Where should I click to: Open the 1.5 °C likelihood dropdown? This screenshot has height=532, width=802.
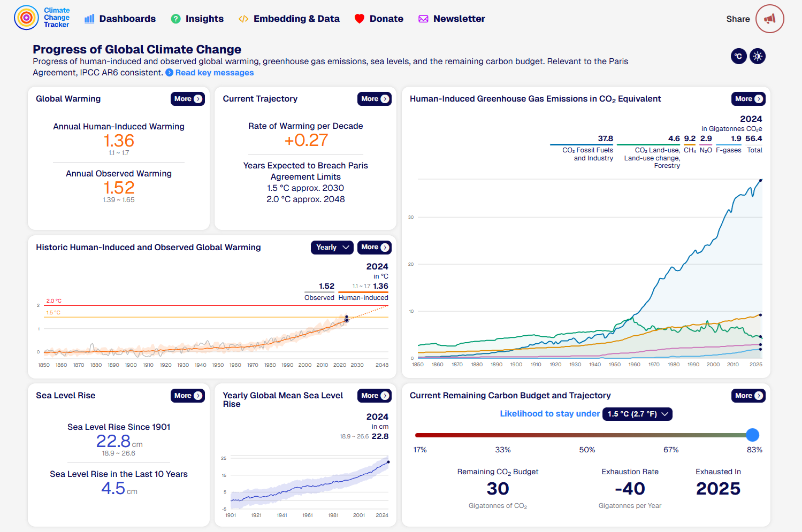click(x=637, y=413)
